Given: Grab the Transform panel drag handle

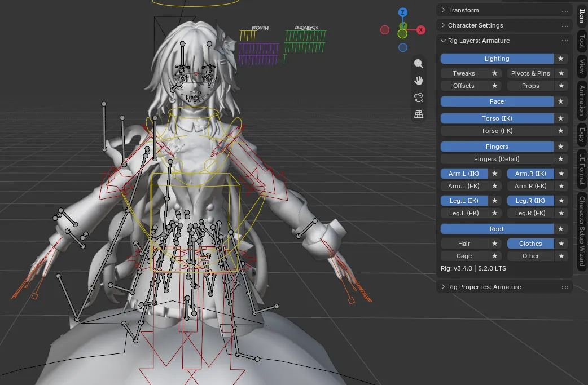Looking at the screenshot, I should [x=564, y=11].
